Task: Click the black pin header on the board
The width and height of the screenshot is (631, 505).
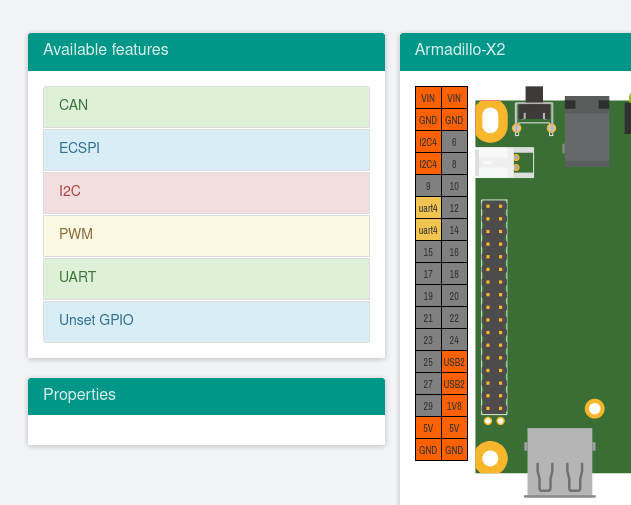Action: pyautogui.click(x=494, y=307)
